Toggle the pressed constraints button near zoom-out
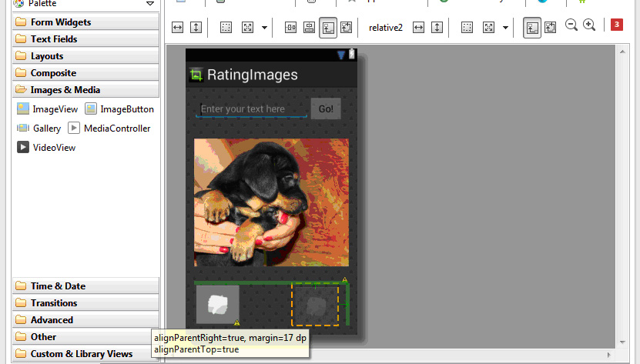This screenshot has height=364, width=640. pyautogui.click(x=532, y=28)
